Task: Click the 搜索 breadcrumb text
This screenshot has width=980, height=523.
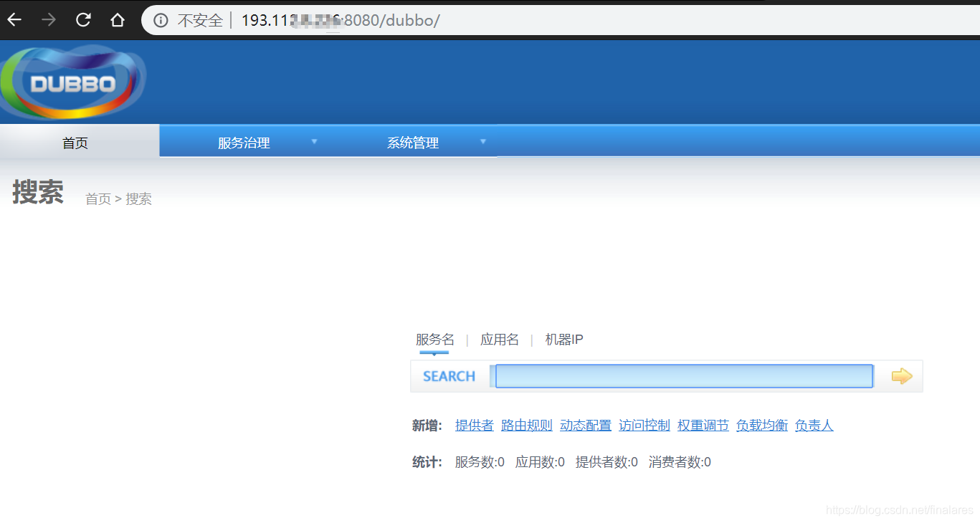Action: pos(139,199)
